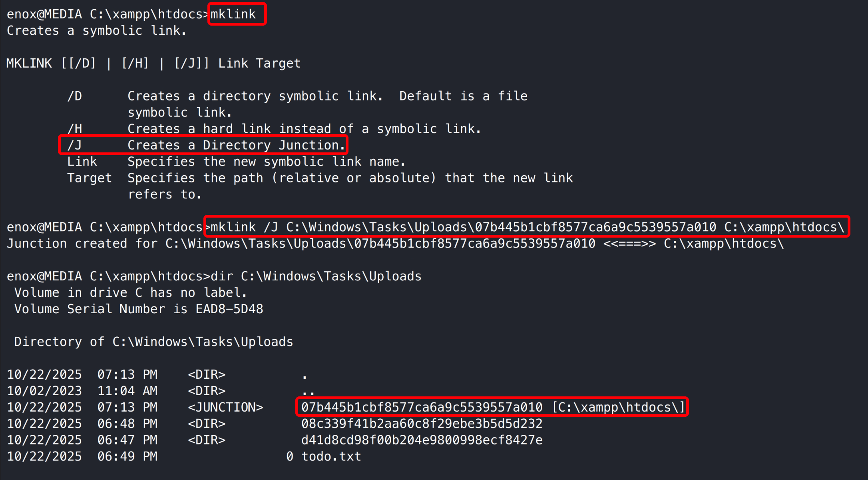Click the 'Target' parameter name

coord(90,178)
